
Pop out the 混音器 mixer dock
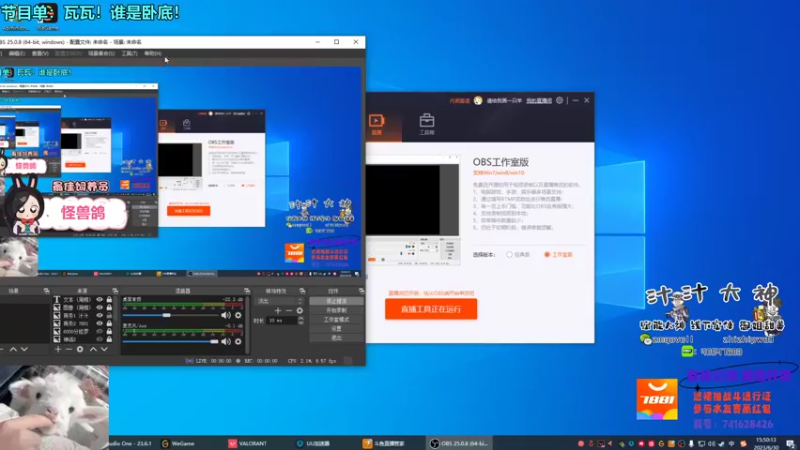(247, 291)
